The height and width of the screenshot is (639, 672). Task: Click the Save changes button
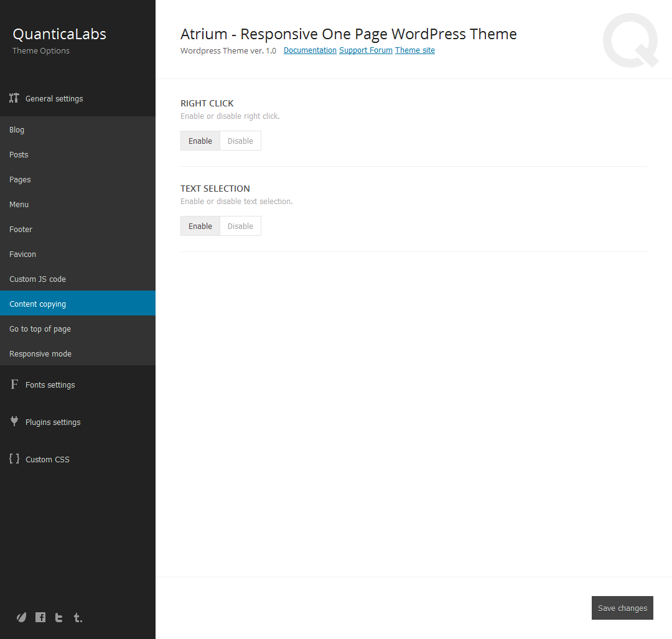tap(622, 608)
